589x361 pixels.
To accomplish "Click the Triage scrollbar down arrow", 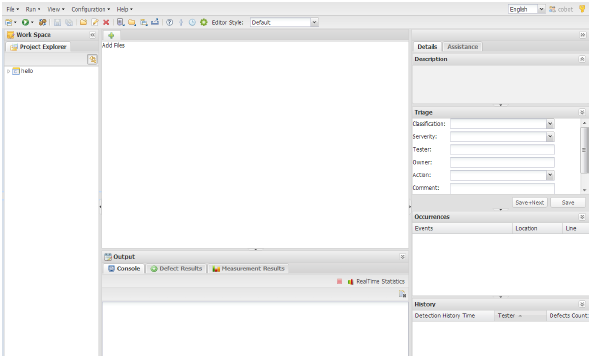I will tap(584, 190).
